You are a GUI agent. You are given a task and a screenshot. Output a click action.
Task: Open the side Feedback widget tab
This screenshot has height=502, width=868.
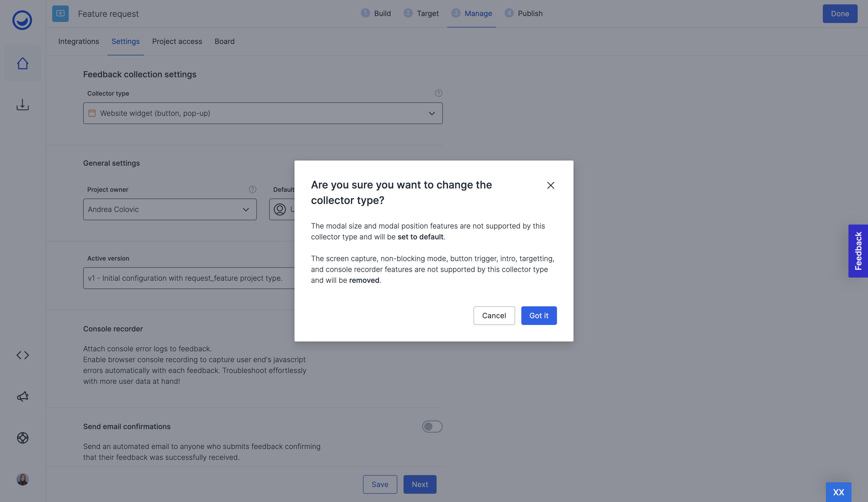[x=858, y=251]
